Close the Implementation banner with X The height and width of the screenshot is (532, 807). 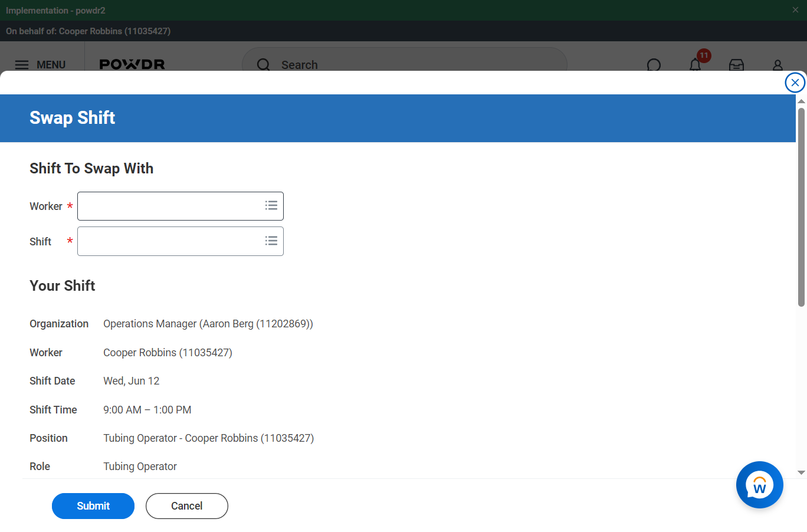coord(795,10)
